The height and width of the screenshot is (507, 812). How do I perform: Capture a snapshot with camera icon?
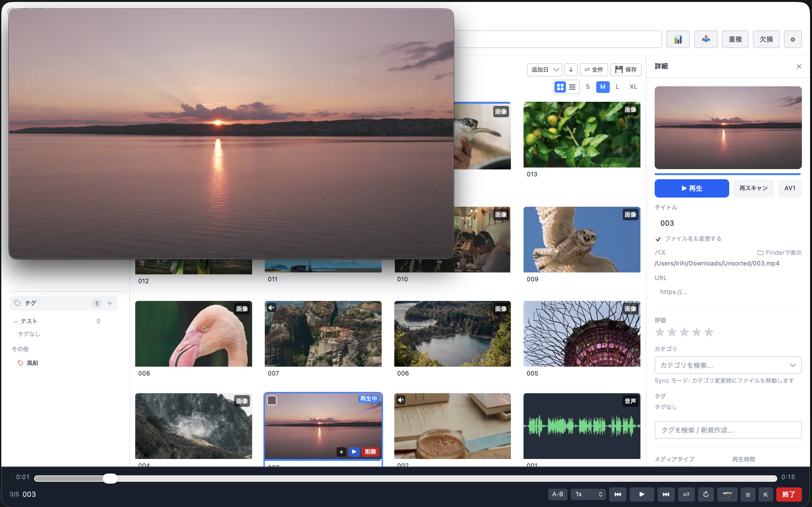click(727, 494)
